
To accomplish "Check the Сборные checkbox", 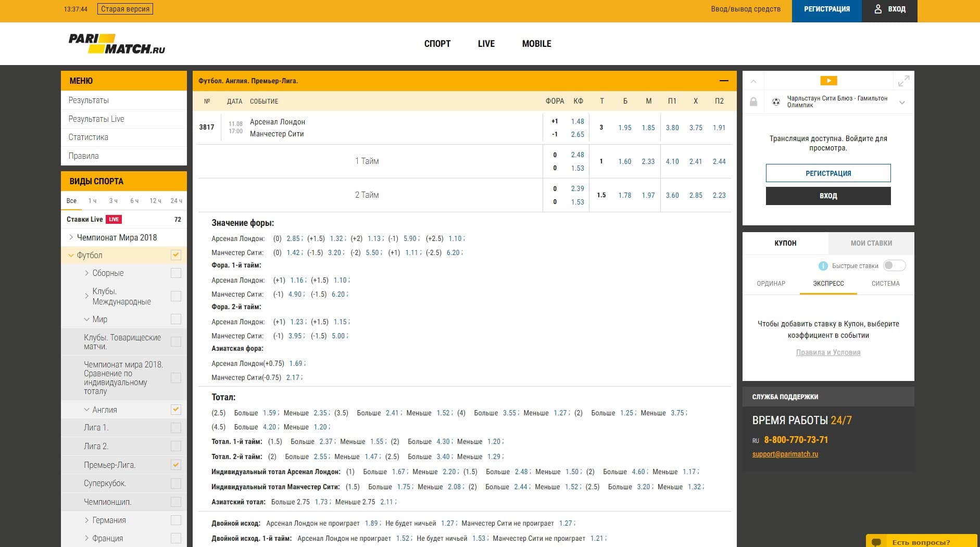I will click(x=176, y=273).
